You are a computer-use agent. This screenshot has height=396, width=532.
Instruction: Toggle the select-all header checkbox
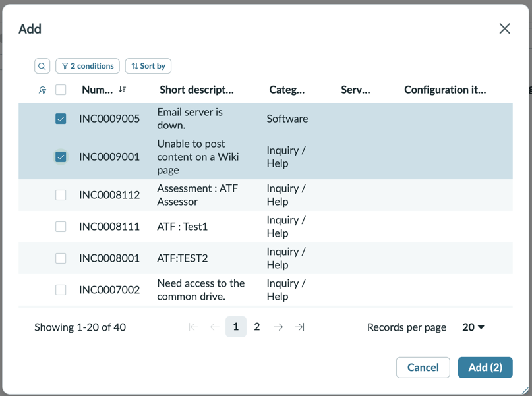[x=61, y=90]
